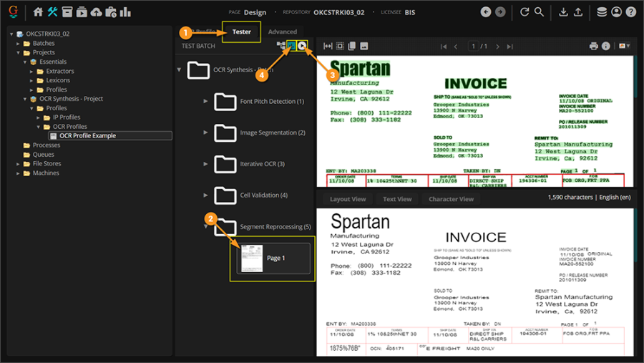Jump to last page in viewer

click(509, 47)
